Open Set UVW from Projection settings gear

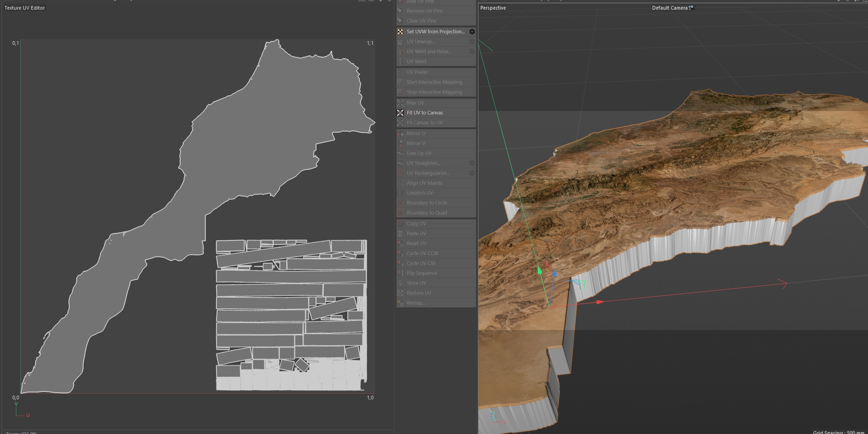coord(472,32)
